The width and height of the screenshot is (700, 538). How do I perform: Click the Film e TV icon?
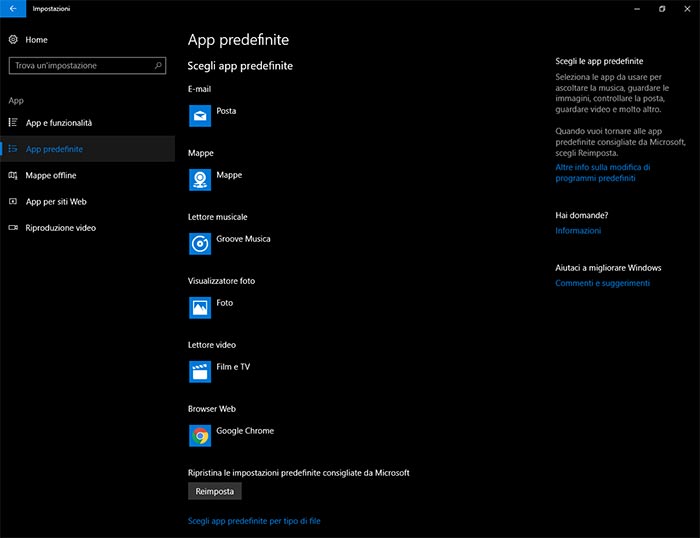[200, 372]
